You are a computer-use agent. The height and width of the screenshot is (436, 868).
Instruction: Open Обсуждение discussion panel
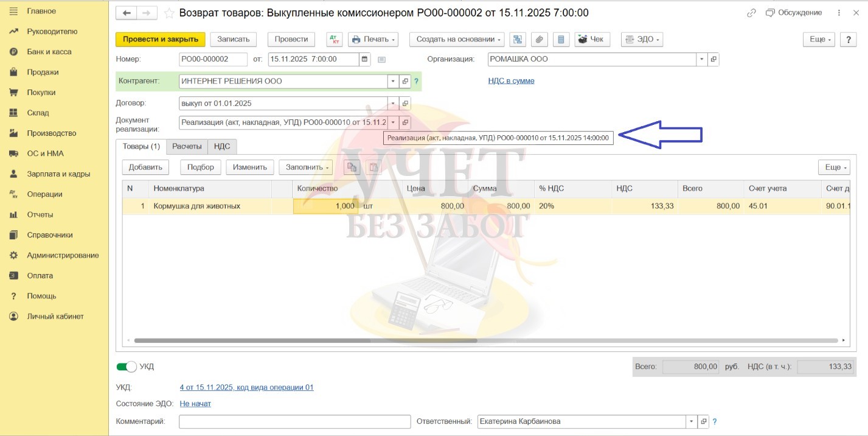coord(793,13)
